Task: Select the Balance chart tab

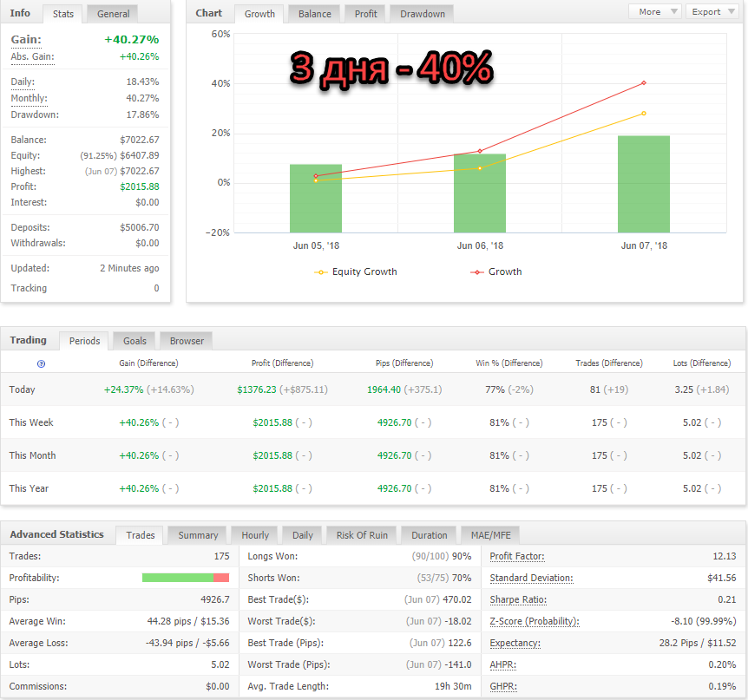Action: coord(314,14)
